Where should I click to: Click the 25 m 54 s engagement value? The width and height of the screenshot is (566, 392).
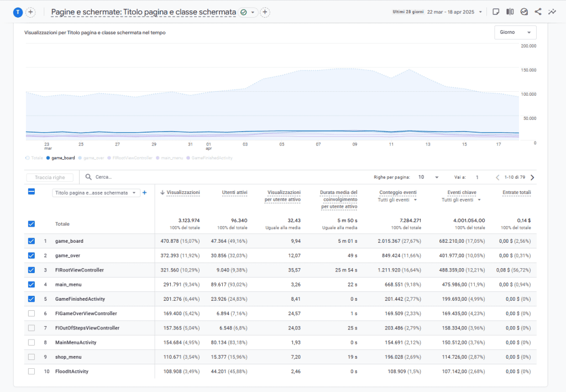click(x=346, y=270)
